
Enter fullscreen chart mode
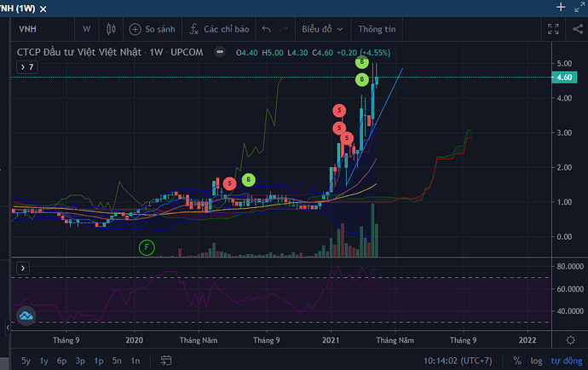click(x=553, y=29)
